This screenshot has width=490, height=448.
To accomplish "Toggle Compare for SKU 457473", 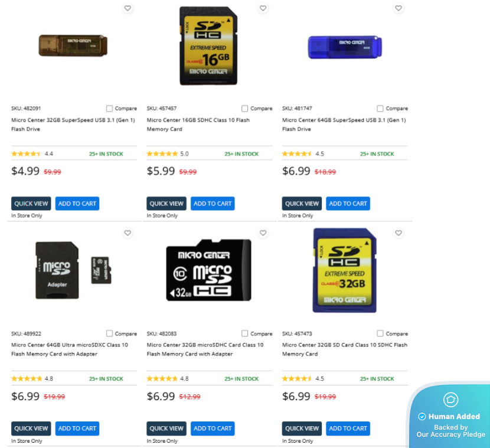I will [380, 333].
